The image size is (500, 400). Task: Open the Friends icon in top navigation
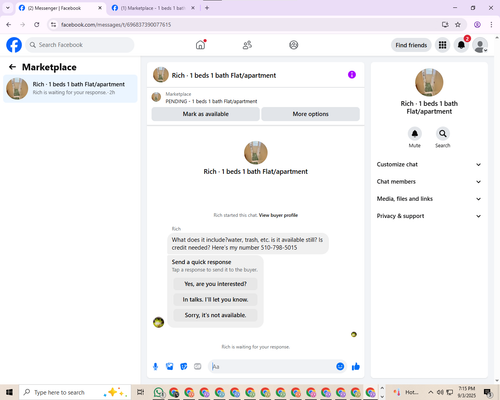247,45
